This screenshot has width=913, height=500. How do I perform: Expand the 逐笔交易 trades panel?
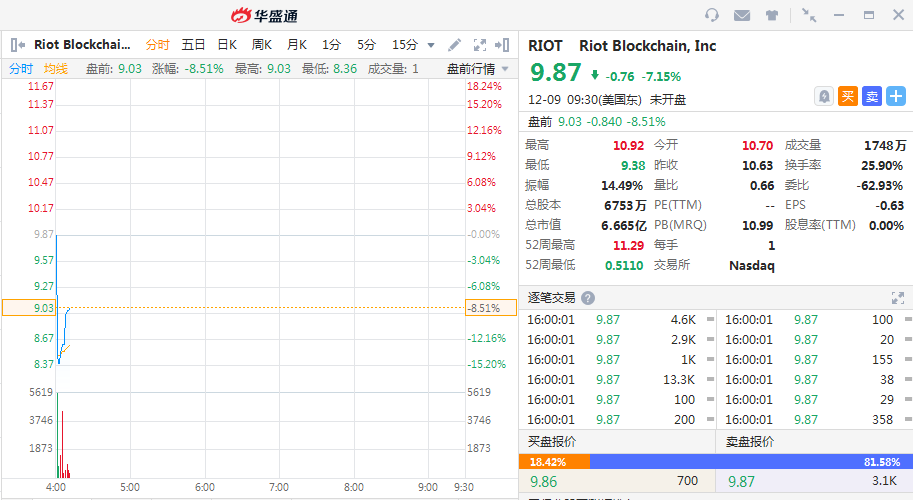click(x=897, y=298)
